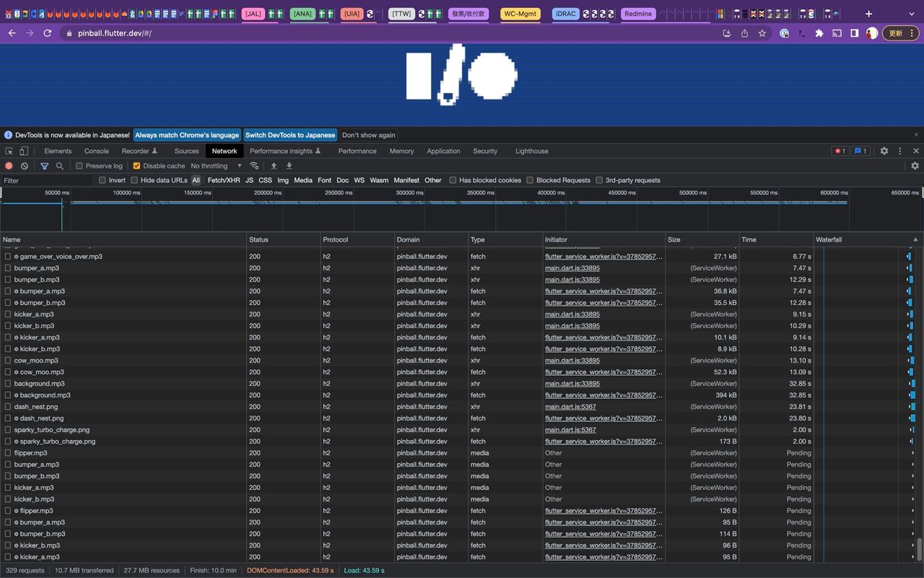Bookmark this page with the star icon
Screen dimensions: 924x578
pos(762,33)
